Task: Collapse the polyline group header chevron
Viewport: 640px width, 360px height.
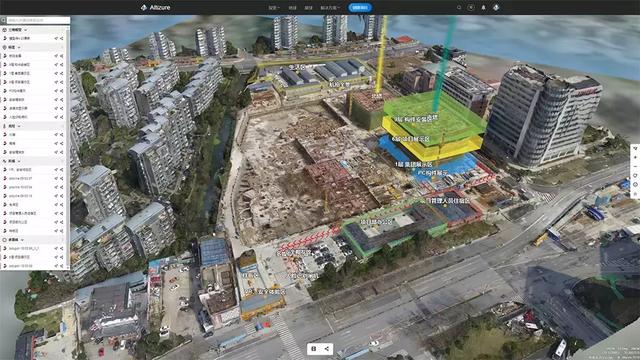Action: [19, 161]
